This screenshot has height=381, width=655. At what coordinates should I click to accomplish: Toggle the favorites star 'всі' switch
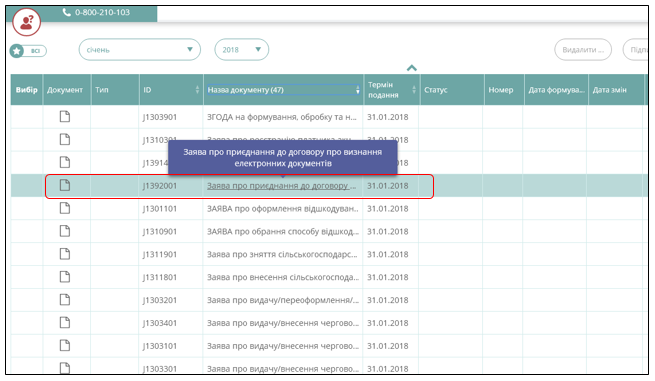28,51
